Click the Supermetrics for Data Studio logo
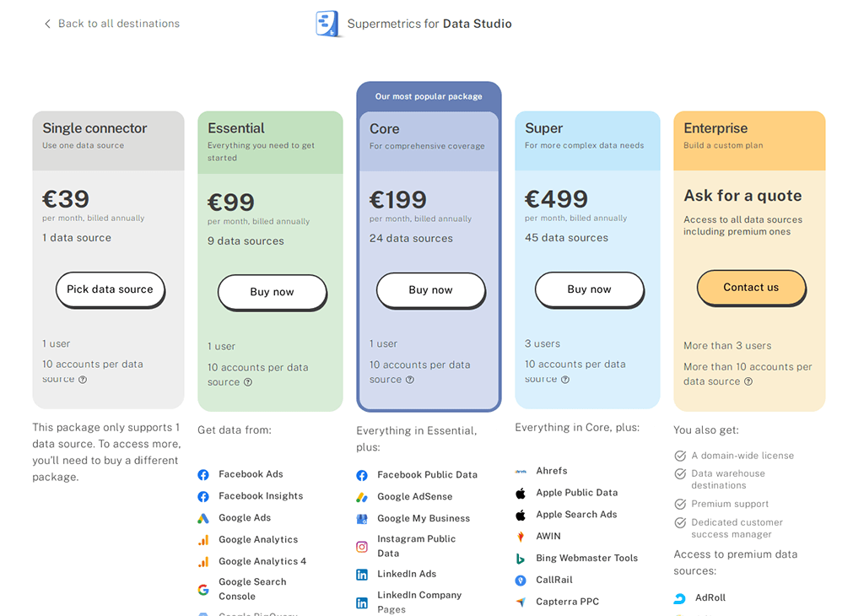The image size is (864, 616). tap(327, 24)
